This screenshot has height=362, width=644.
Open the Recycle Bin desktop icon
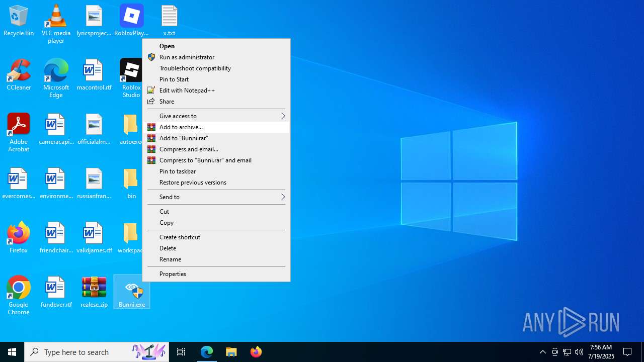[19, 21]
